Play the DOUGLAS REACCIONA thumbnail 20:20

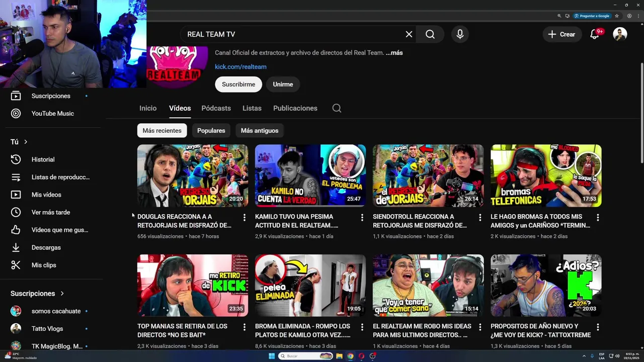tap(193, 175)
